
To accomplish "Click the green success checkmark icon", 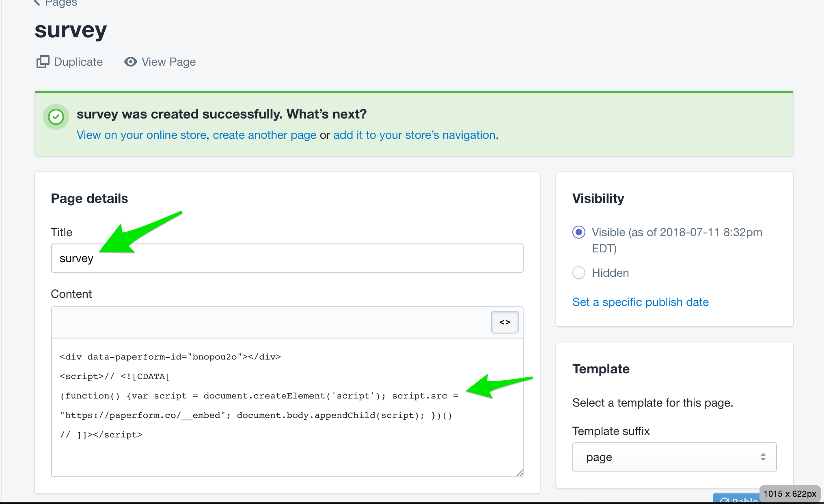I will [x=56, y=117].
